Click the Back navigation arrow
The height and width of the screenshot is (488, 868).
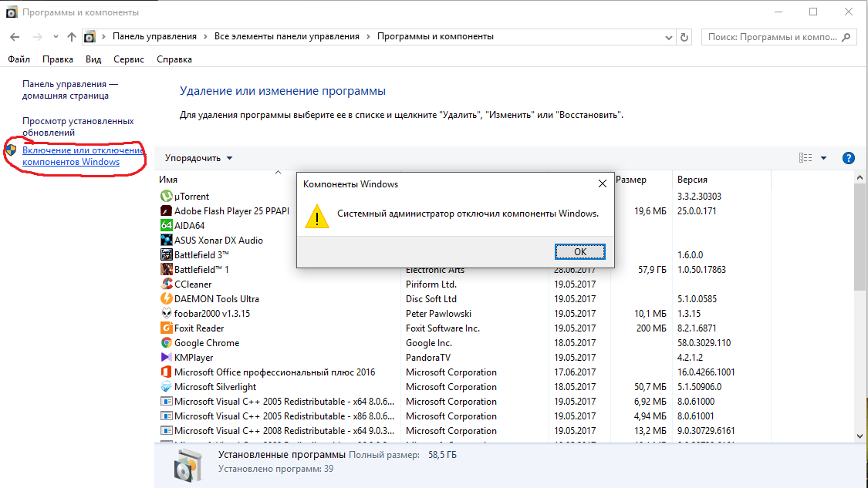coord(15,37)
